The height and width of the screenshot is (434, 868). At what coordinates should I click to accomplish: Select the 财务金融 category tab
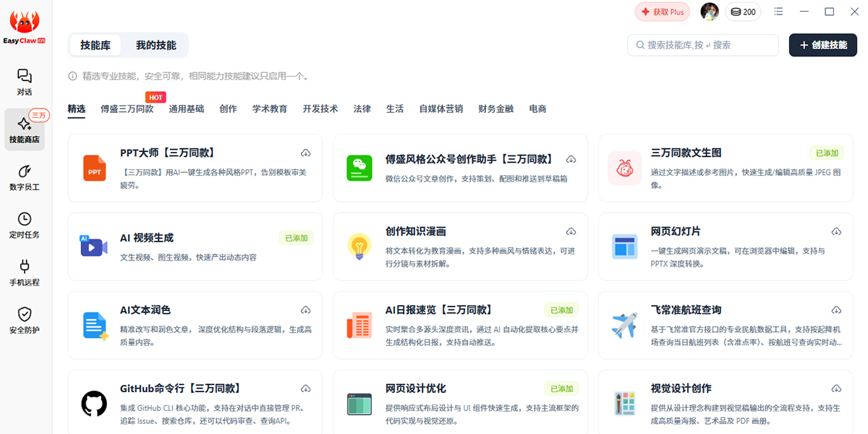496,109
